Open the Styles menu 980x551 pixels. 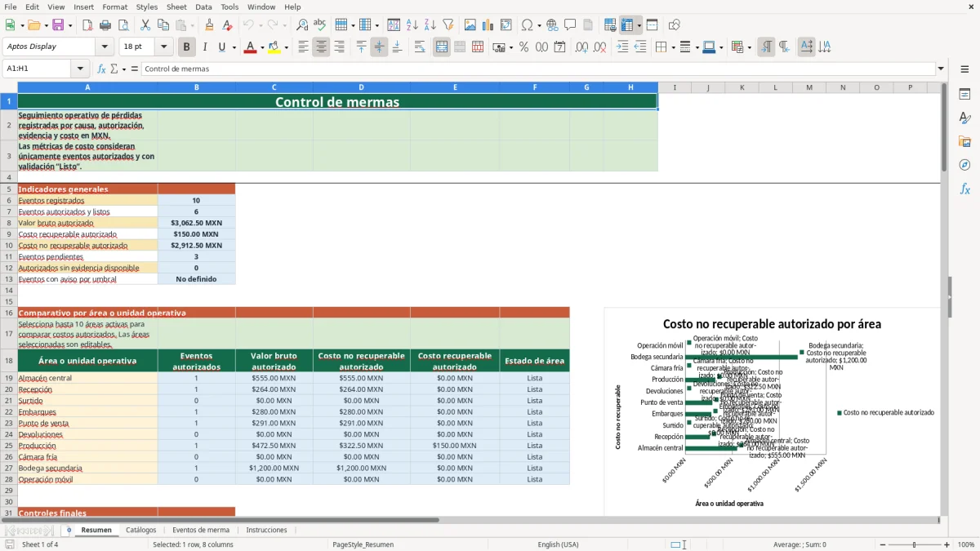point(147,7)
